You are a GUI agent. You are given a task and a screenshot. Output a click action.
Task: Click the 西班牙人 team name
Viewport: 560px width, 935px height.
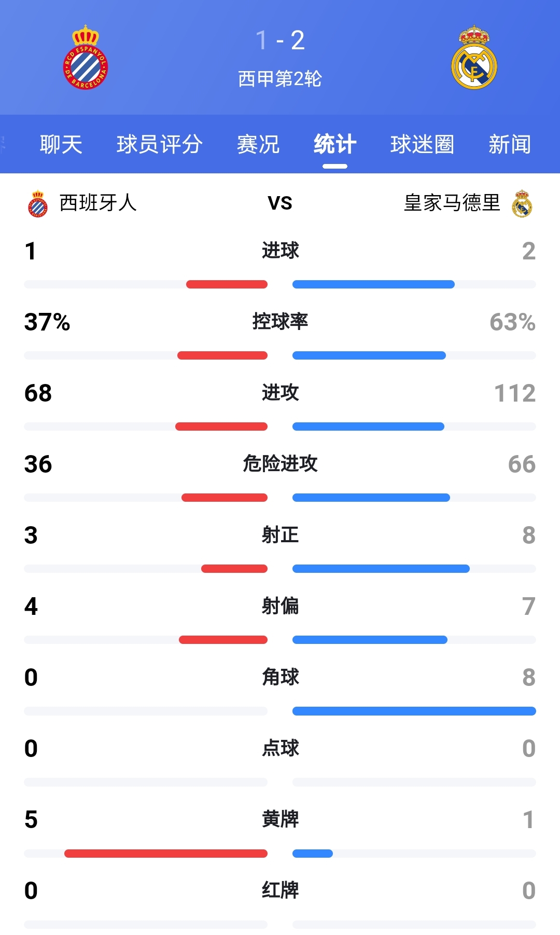coord(98,203)
